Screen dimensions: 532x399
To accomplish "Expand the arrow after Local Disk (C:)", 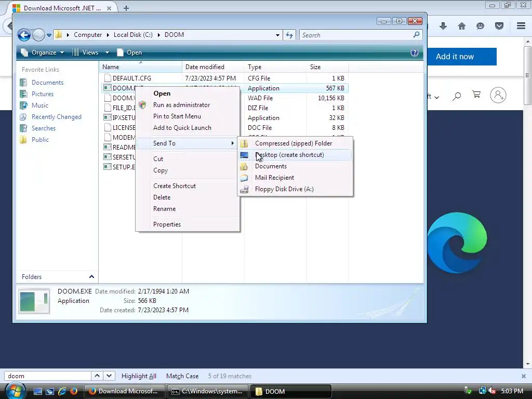I will (x=158, y=35).
